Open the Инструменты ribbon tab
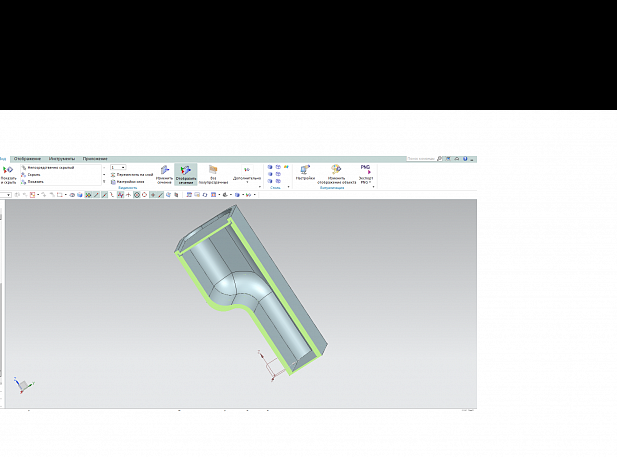The height and width of the screenshot is (457, 617). click(62, 159)
